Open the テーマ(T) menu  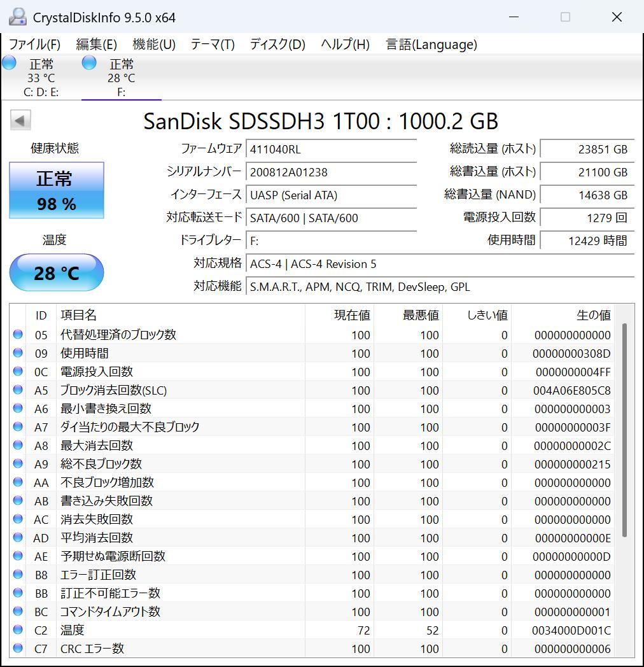(x=213, y=45)
